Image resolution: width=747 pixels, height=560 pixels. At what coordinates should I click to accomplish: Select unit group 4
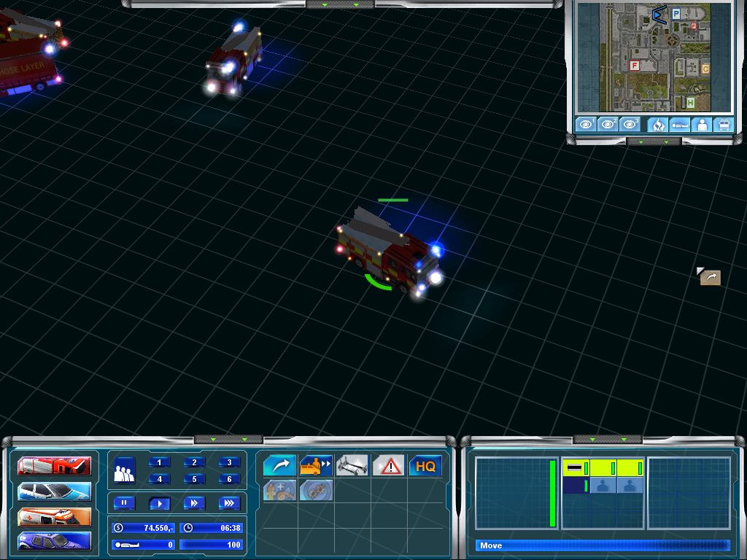(x=159, y=479)
